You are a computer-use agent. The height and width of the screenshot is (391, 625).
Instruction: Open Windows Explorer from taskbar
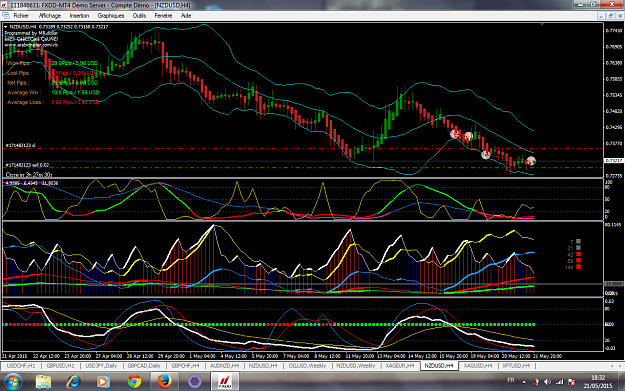pyautogui.click(x=43, y=381)
